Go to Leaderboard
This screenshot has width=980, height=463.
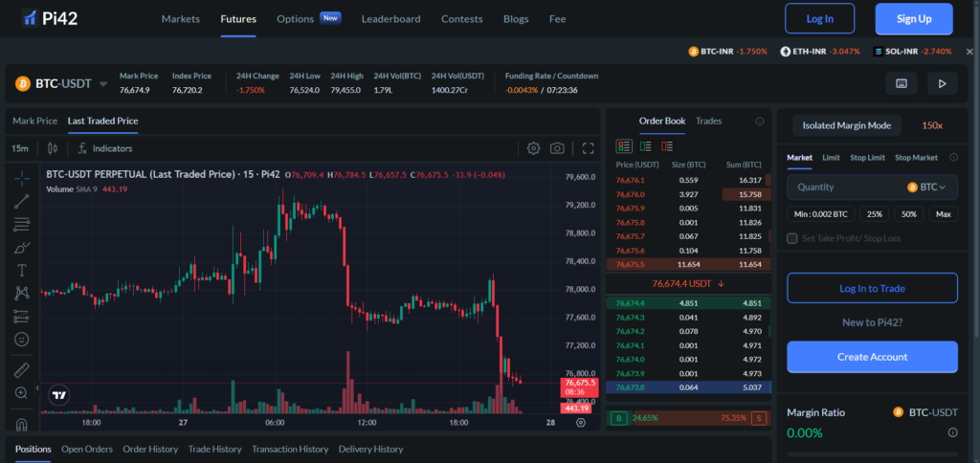(390, 19)
